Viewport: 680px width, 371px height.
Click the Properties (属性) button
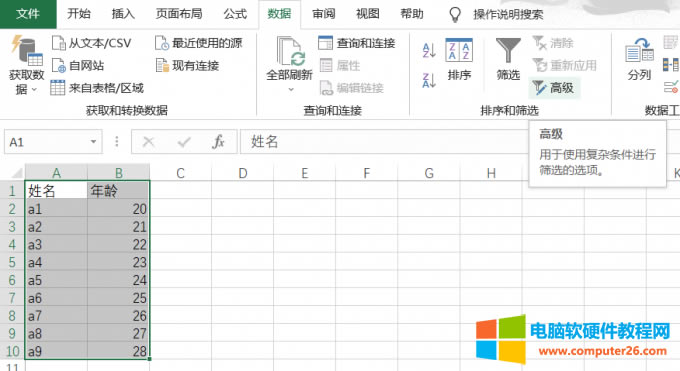click(x=340, y=66)
